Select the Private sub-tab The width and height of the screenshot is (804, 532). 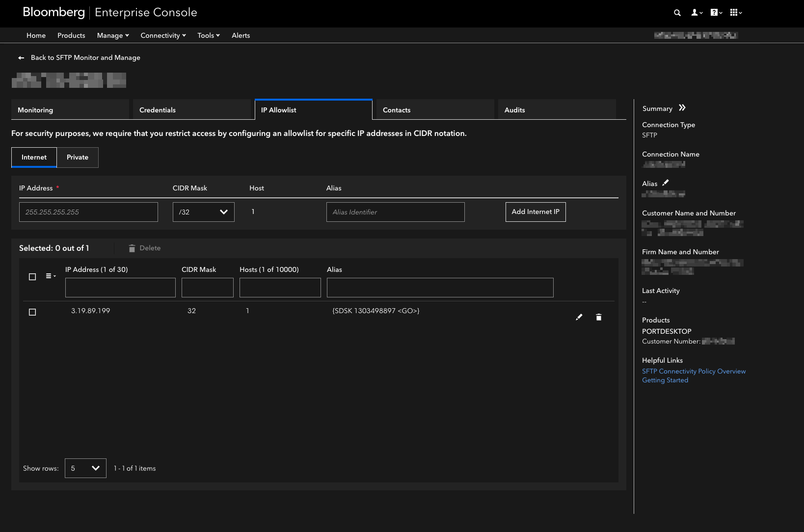(x=78, y=158)
